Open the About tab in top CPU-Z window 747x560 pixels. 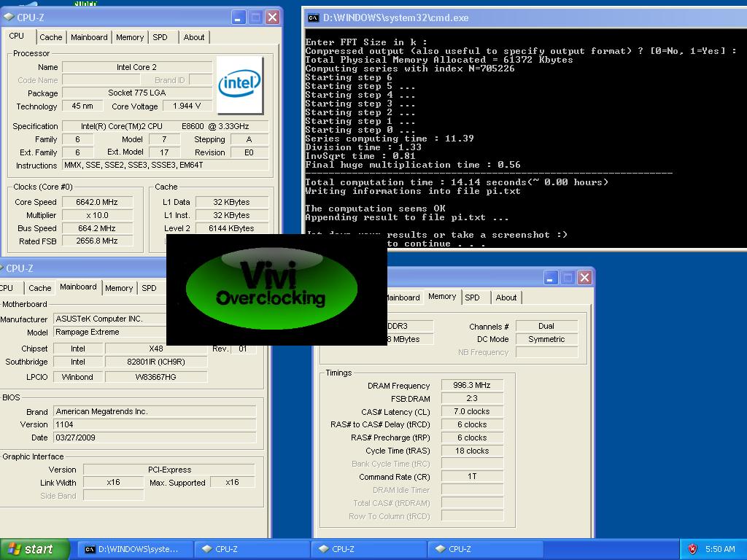pyautogui.click(x=194, y=37)
